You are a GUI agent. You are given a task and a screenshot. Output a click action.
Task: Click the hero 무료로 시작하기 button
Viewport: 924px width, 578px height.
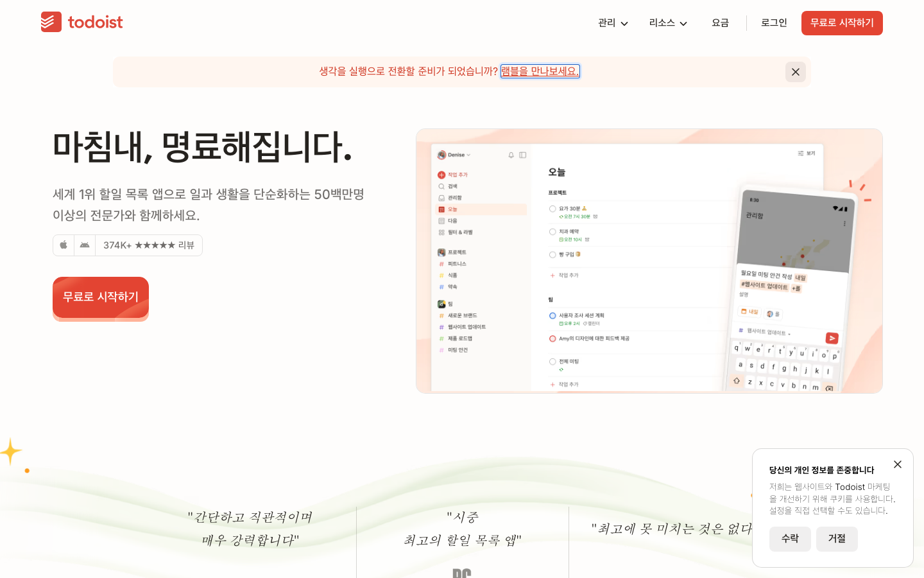coord(101,297)
